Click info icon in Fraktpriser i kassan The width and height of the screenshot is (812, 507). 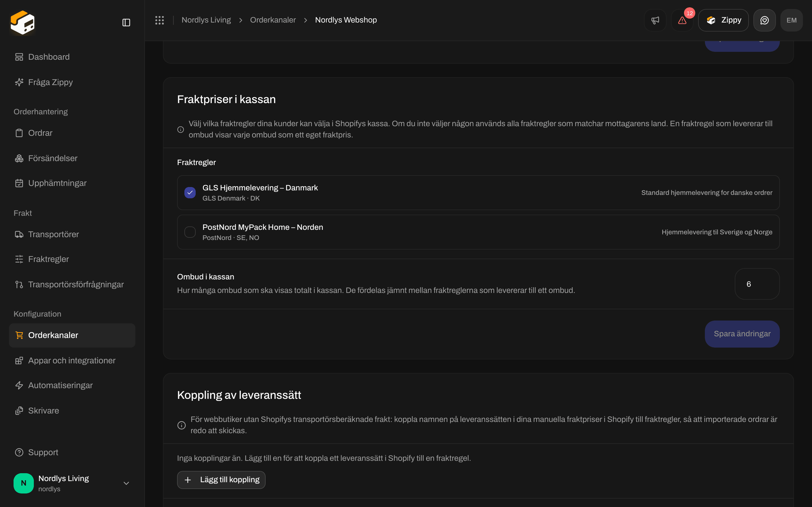tap(180, 130)
